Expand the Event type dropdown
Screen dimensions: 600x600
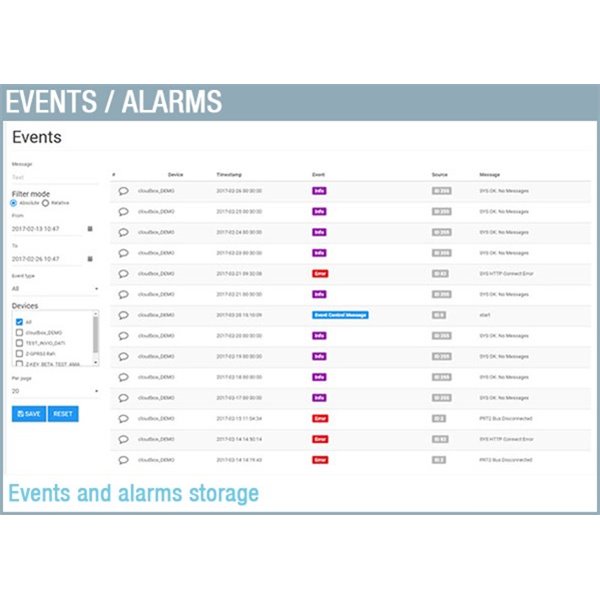coord(55,289)
